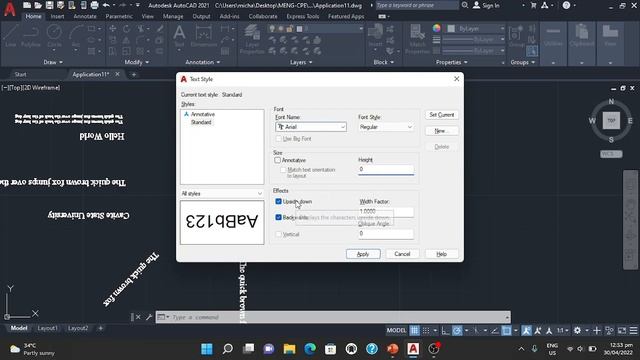Select the Text tool in Annotation panel

pyautogui.click(x=179, y=36)
